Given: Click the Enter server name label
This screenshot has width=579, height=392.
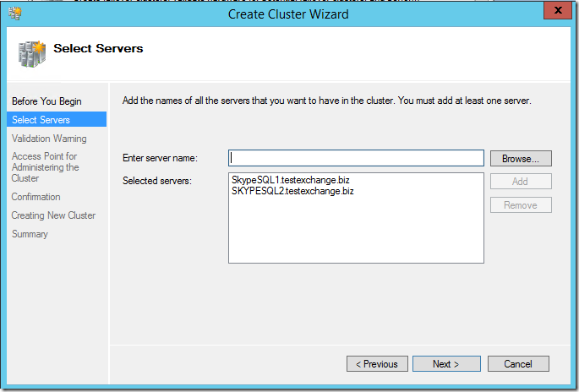Looking at the screenshot, I should tap(160, 158).
